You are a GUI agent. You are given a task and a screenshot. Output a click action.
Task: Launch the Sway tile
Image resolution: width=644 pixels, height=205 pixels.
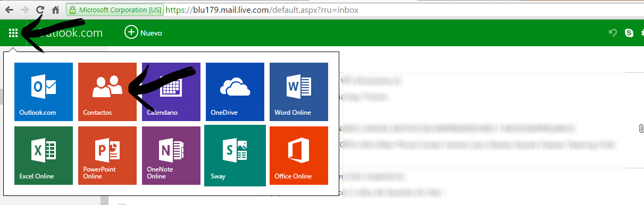click(x=235, y=156)
